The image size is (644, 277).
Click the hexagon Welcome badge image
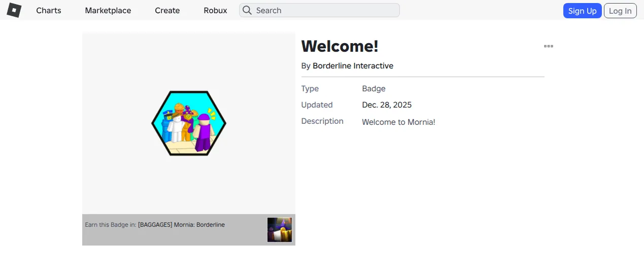pyautogui.click(x=189, y=123)
